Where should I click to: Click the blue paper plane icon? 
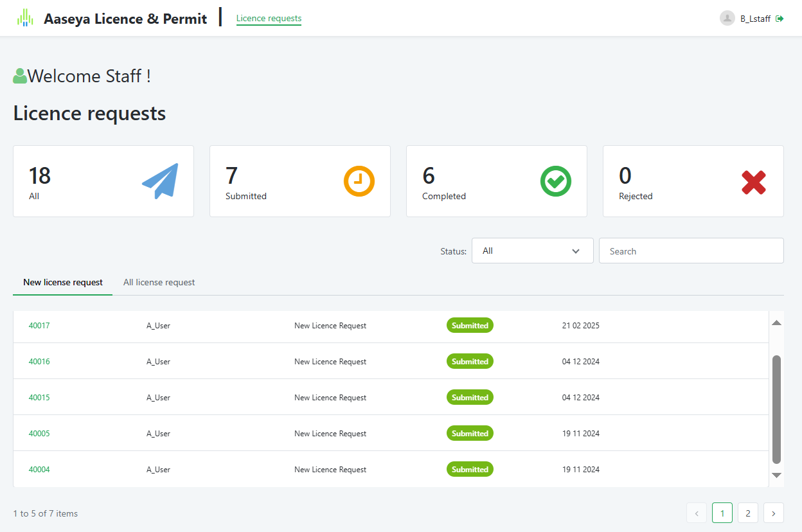tap(160, 181)
